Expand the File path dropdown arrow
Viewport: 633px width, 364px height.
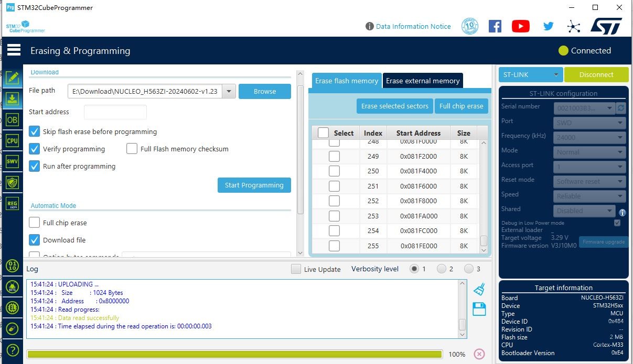pos(229,91)
